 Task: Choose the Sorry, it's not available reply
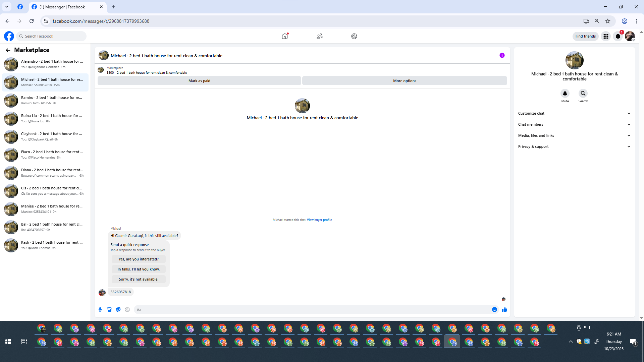(x=139, y=279)
